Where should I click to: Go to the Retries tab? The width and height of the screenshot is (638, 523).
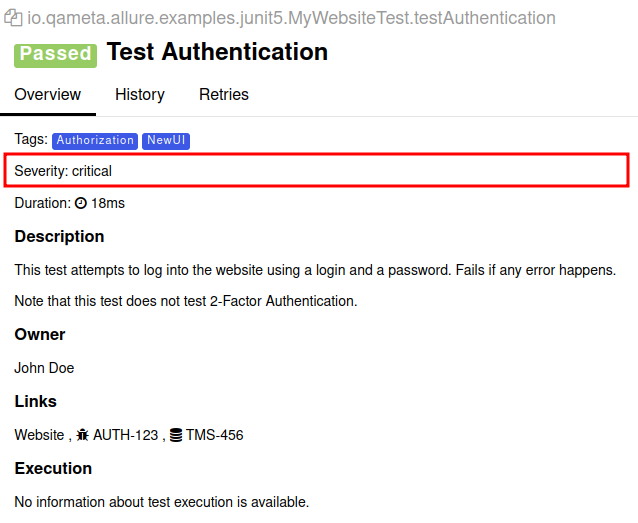click(x=224, y=95)
